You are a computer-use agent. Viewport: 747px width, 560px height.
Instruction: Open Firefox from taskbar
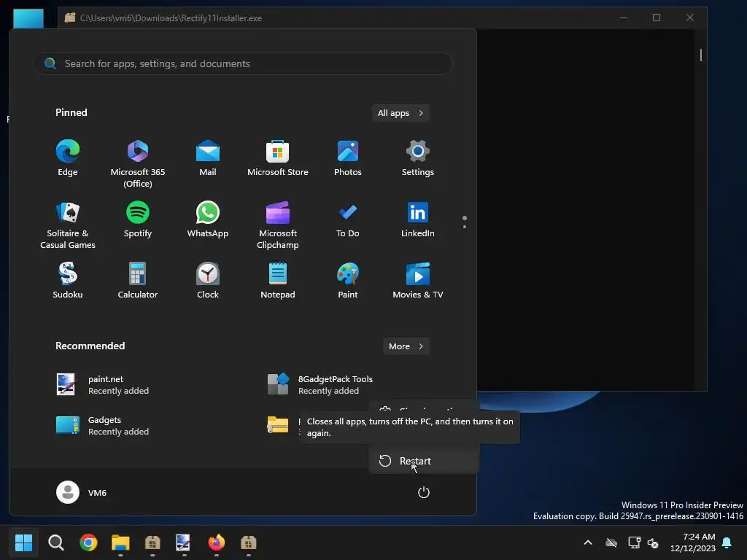pos(216,542)
